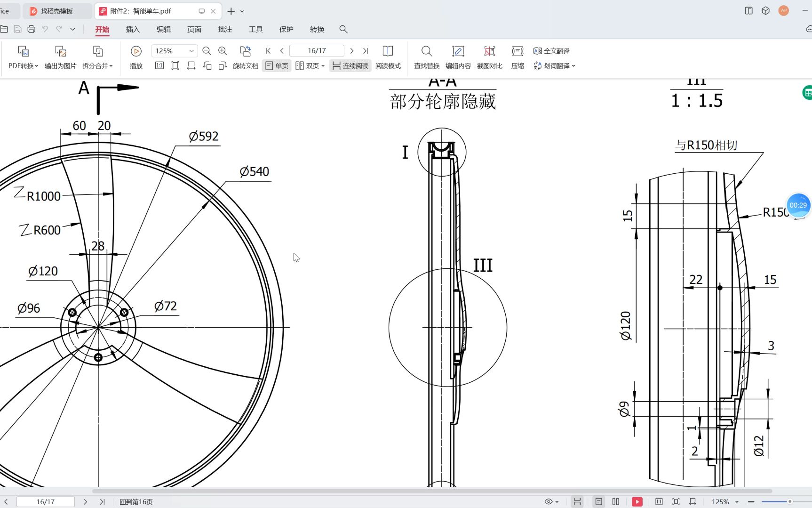Close the 智能单车.pdf tab
This screenshot has width=812, height=508.
[213, 11]
